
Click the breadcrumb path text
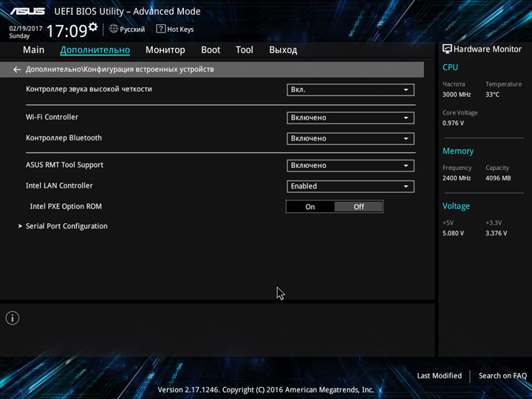point(120,69)
